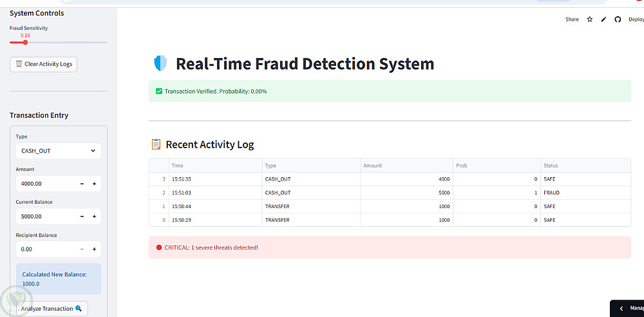Increase Current Balance with plus stepper
This screenshot has width=644, height=317.
(x=94, y=216)
